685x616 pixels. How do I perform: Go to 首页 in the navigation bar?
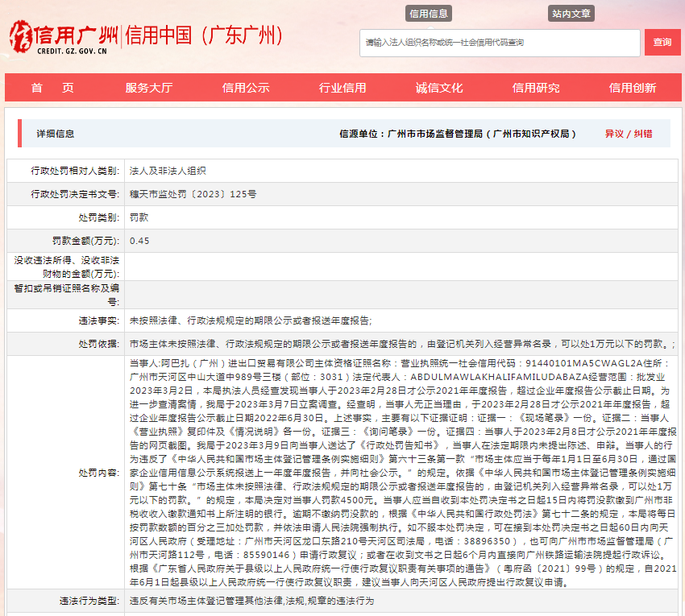[x=52, y=88]
